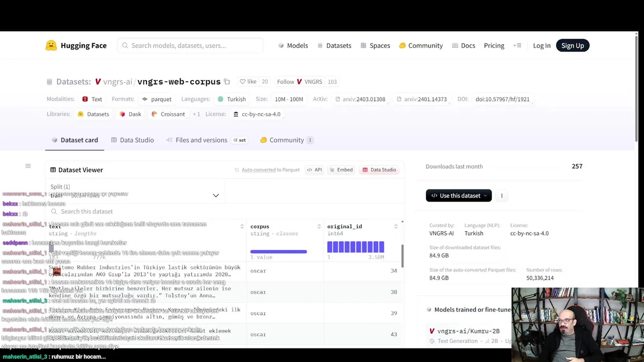The width and height of the screenshot is (644, 362).
Task: Open the API button in viewer
Action: pos(314,170)
